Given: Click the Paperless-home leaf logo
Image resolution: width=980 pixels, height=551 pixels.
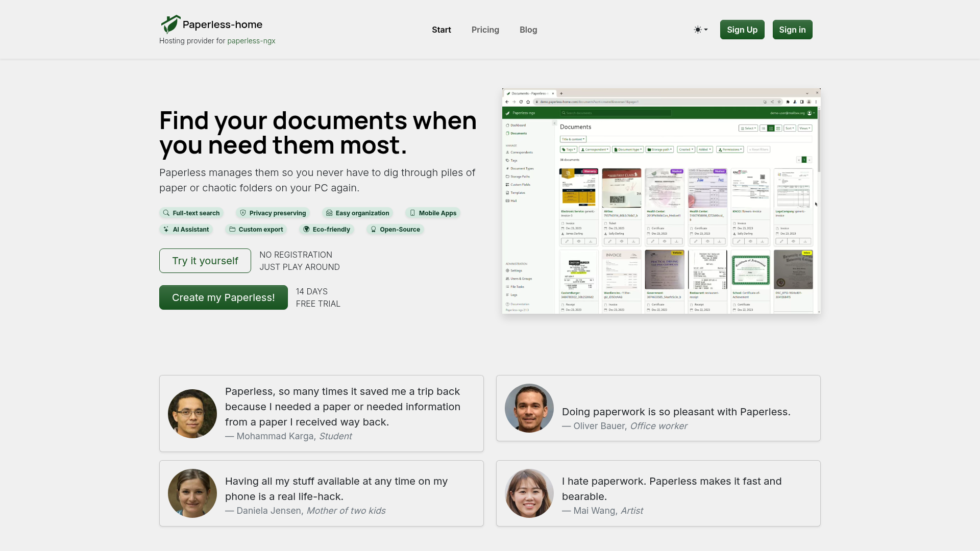Looking at the screenshot, I should pos(170,24).
